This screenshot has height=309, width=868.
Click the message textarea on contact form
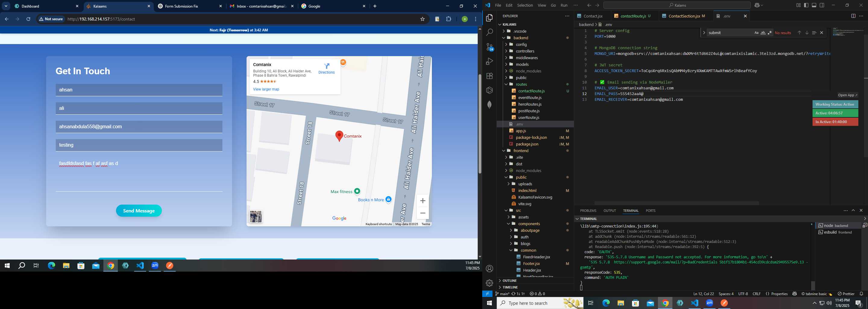(x=139, y=174)
